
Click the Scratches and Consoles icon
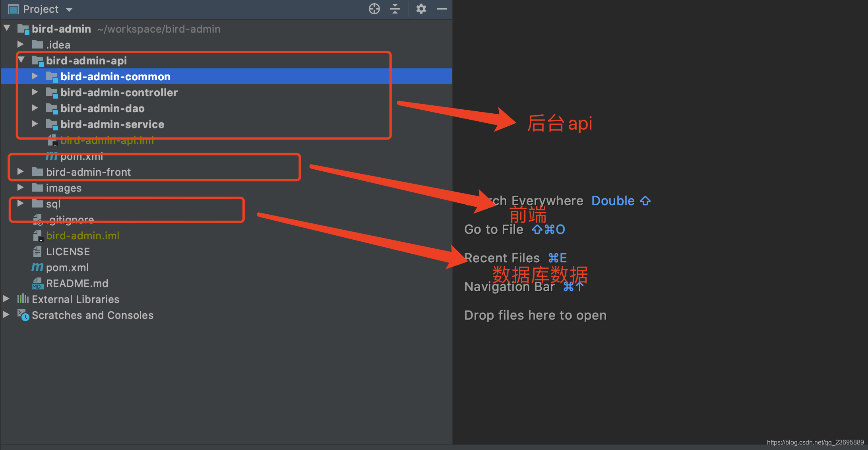click(x=23, y=315)
